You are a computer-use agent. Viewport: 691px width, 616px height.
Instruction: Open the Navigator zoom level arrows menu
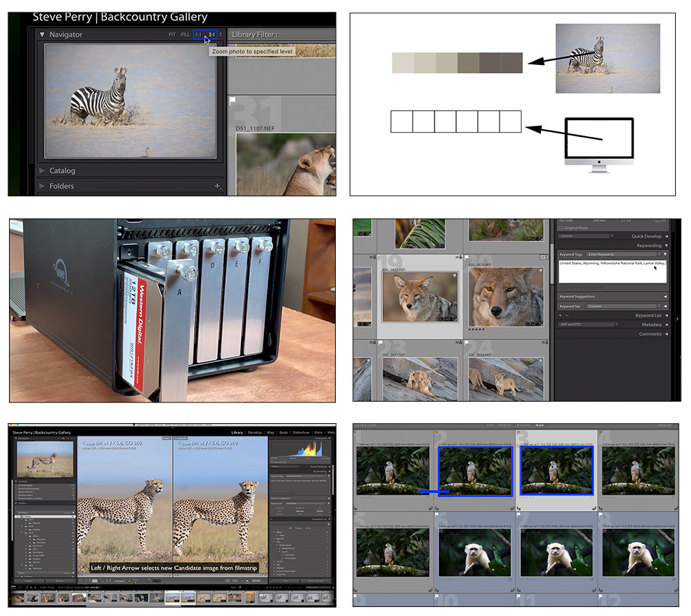[221, 35]
